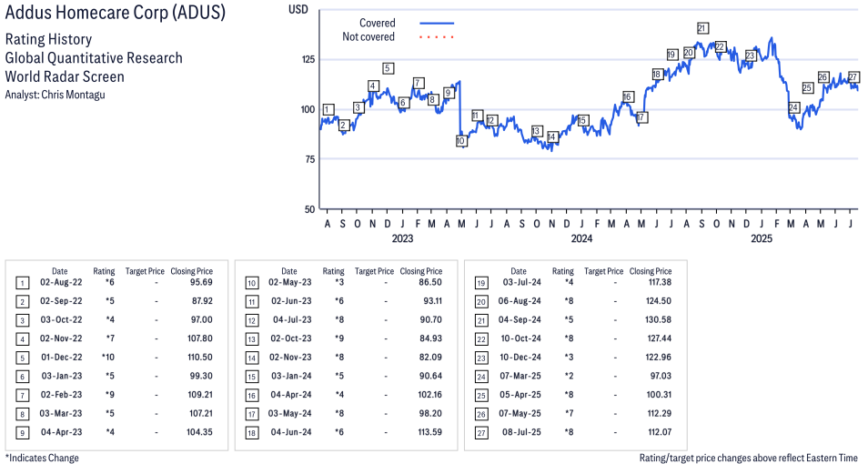Click the 125 value on price axis

point(308,59)
